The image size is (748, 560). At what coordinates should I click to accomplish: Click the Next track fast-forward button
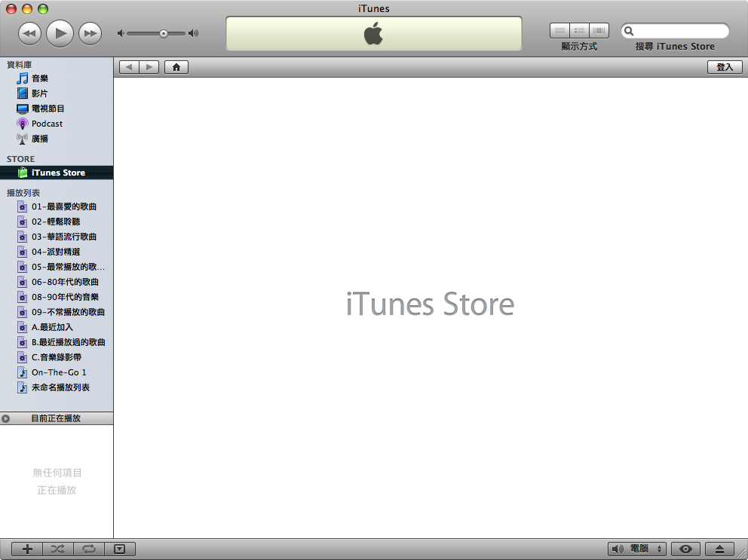click(90, 33)
